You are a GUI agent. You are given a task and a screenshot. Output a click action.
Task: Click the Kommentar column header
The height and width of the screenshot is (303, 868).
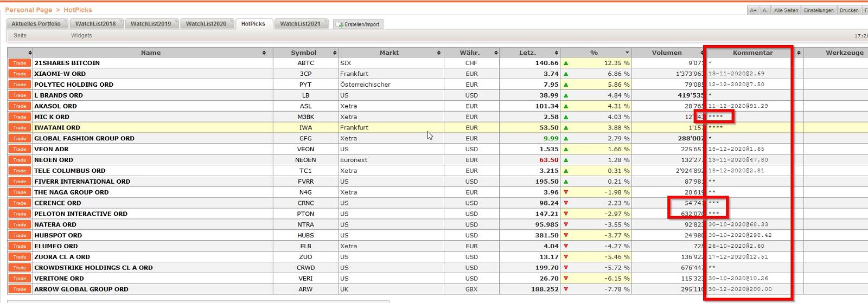[x=752, y=53]
